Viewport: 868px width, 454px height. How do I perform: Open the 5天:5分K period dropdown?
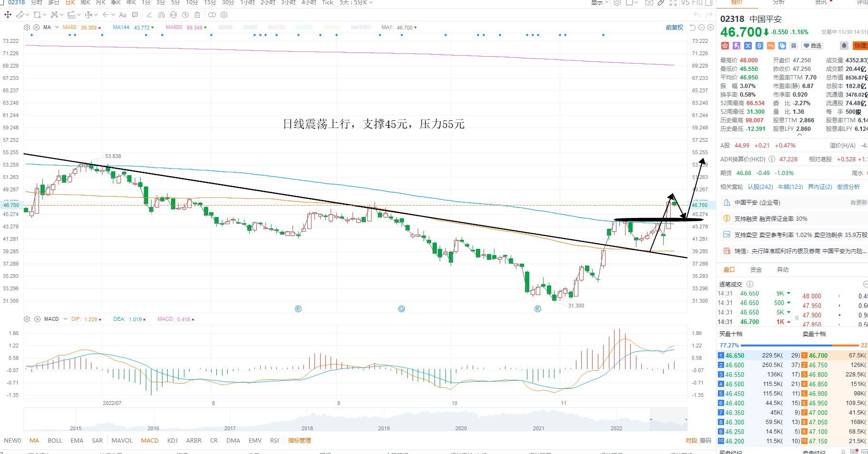(x=356, y=2)
